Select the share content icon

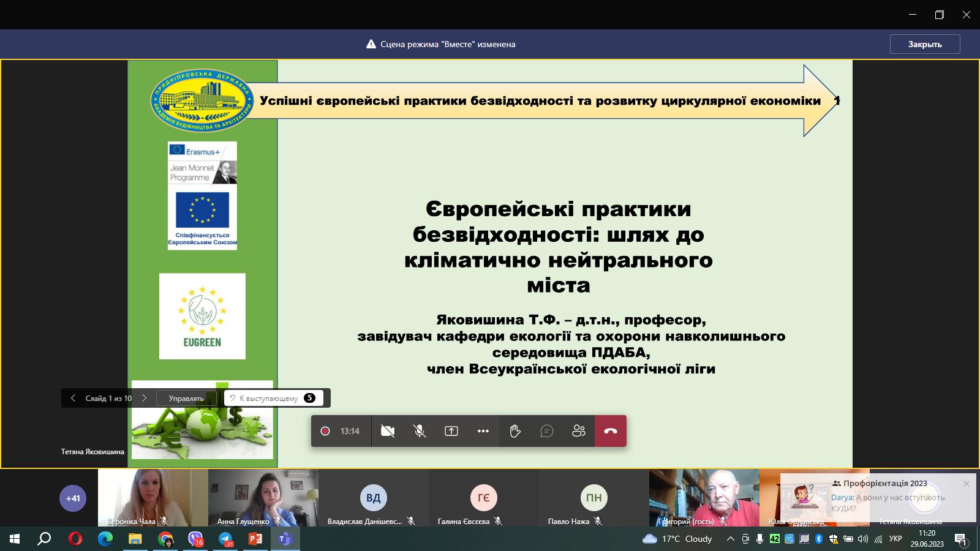(451, 431)
